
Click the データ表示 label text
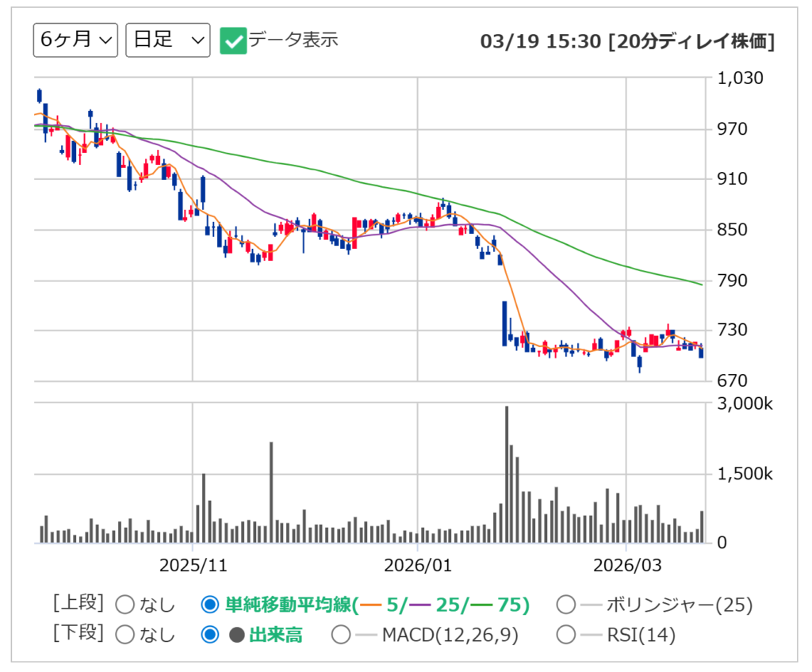tap(293, 40)
